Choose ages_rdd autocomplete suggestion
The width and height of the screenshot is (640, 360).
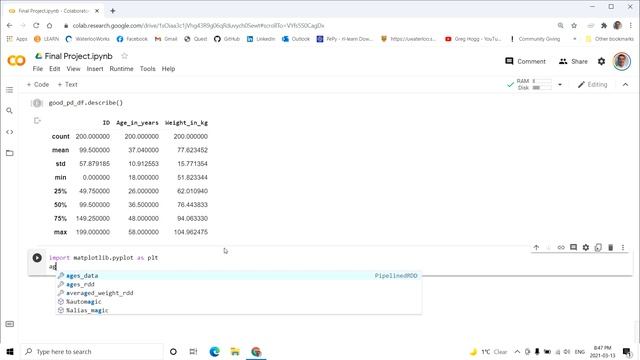click(x=239, y=284)
